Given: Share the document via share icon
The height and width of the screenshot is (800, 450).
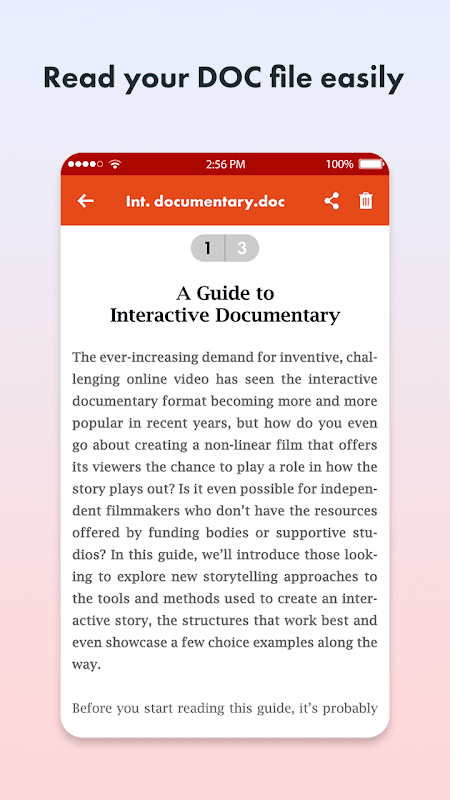Looking at the screenshot, I should 332,201.
